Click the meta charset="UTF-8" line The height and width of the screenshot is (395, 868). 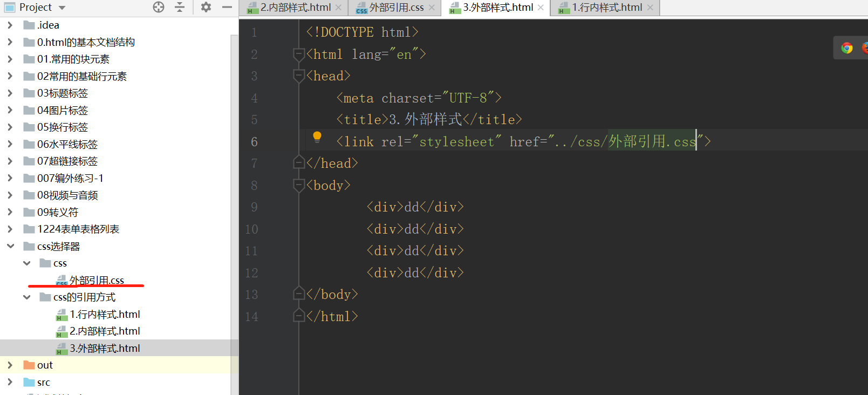(x=419, y=98)
